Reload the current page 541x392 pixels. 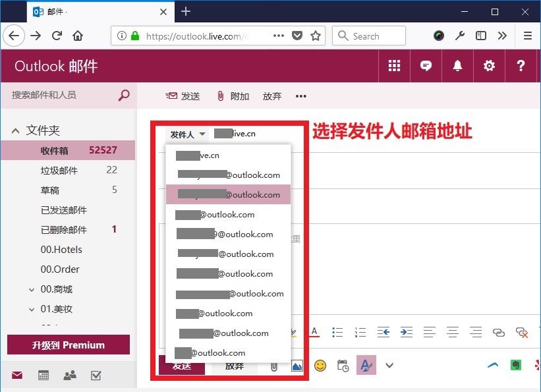[57, 36]
